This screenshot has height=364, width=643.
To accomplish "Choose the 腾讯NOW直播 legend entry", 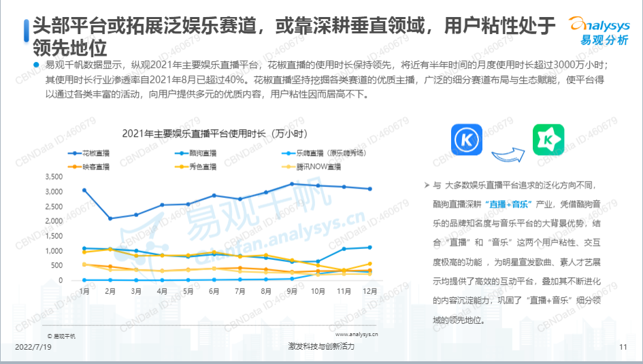I will (312, 167).
